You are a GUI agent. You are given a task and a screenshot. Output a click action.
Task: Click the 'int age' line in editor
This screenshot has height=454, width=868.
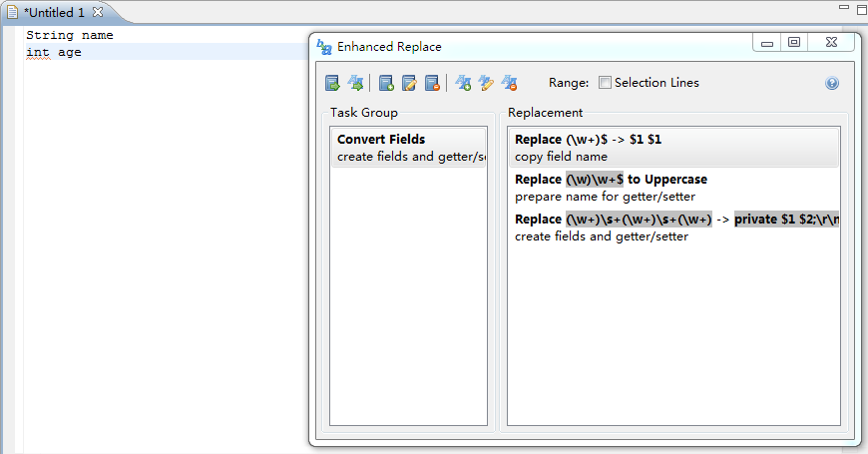pyautogui.click(x=54, y=52)
